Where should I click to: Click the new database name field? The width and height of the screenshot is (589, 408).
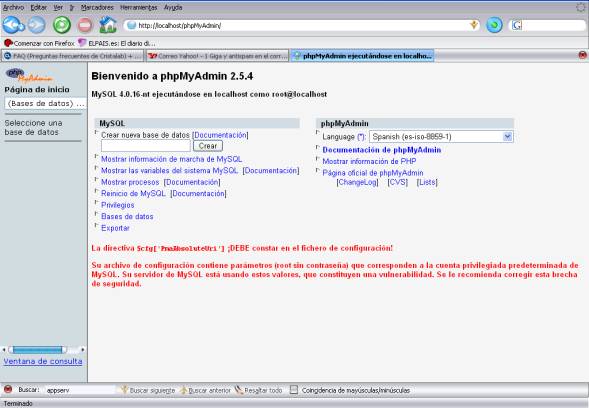point(146,146)
